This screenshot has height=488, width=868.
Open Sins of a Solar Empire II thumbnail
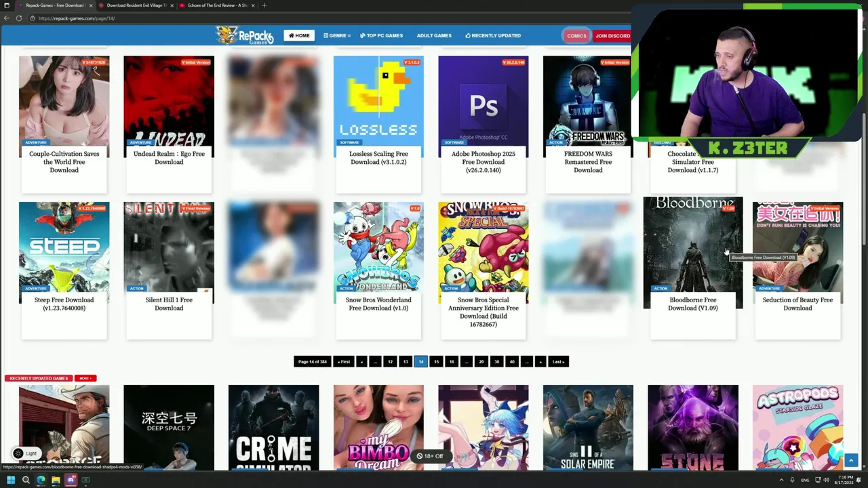pyautogui.click(x=588, y=428)
